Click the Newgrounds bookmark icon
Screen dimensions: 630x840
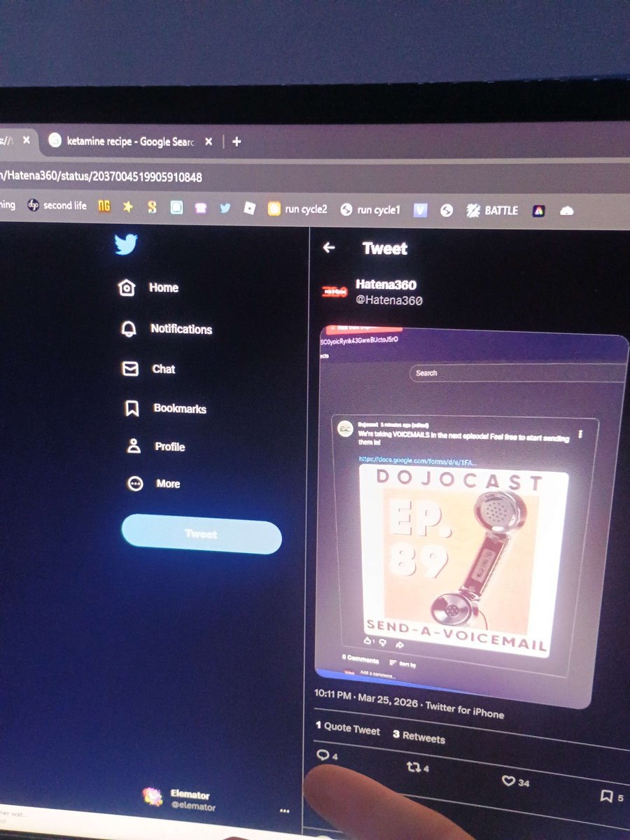(x=103, y=206)
